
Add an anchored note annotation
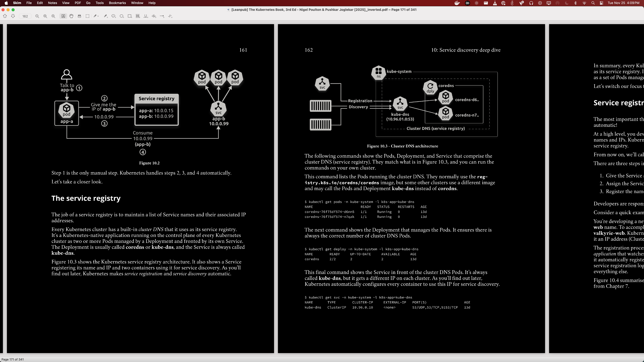[114, 16]
